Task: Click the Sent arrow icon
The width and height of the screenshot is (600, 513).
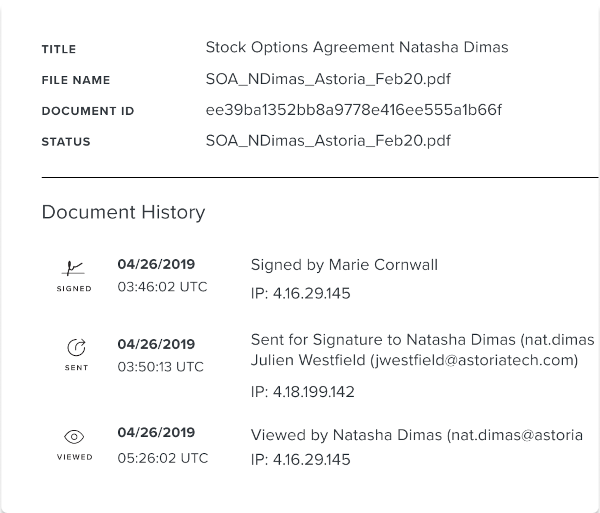Action: tap(77, 347)
